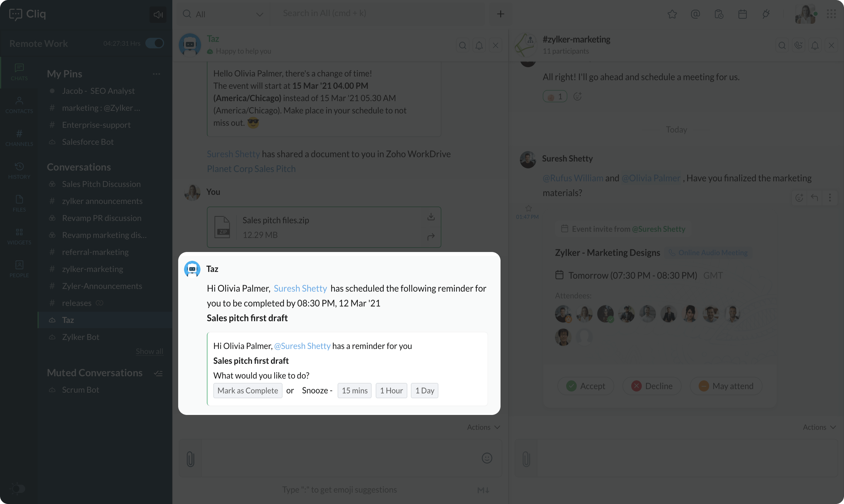The height and width of the screenshot is (504, 844).
Task: Click the star/favorites icon in toolbar
Action: (x=673, y=13)
